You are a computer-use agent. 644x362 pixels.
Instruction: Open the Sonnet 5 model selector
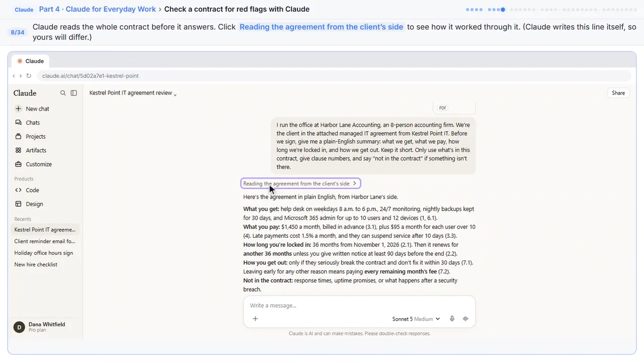(416, 319)
